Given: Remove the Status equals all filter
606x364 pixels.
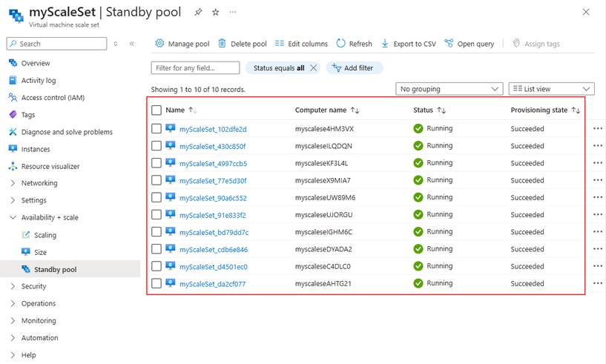Looking at the screenshot, I should click(x=314, y=68).
